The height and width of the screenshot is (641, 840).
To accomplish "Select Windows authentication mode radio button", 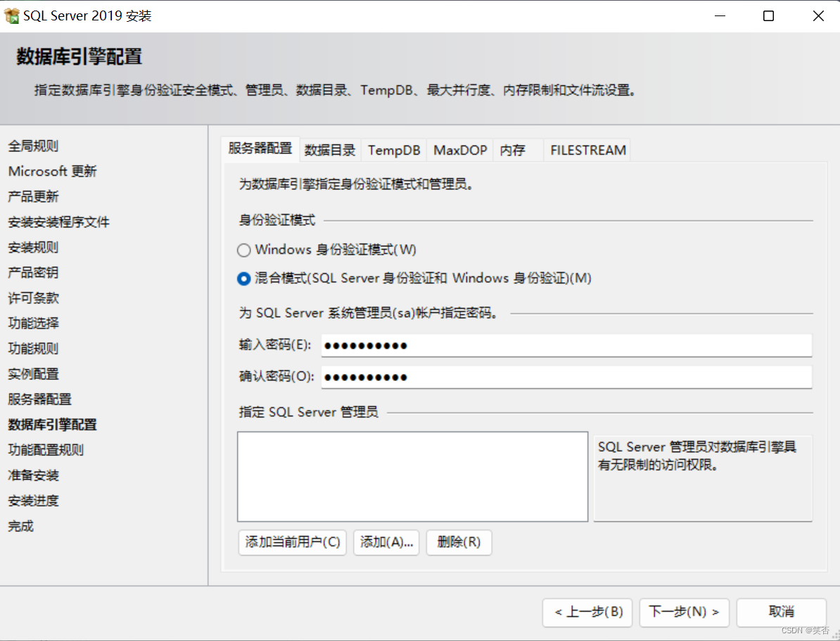I will click(243, 250).
